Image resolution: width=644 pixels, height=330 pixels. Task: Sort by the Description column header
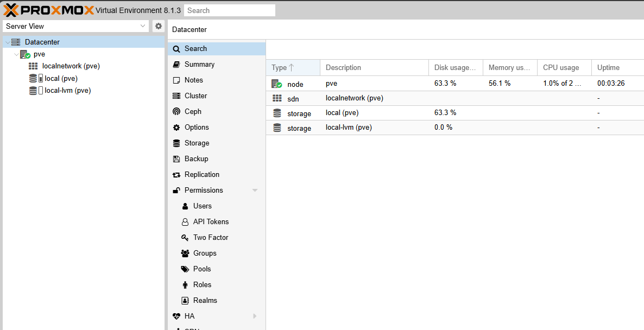(x=374, y=68)
